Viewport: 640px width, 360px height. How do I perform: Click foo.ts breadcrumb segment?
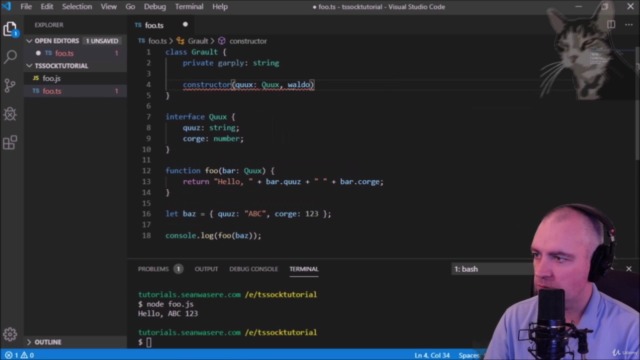(157, 41)
